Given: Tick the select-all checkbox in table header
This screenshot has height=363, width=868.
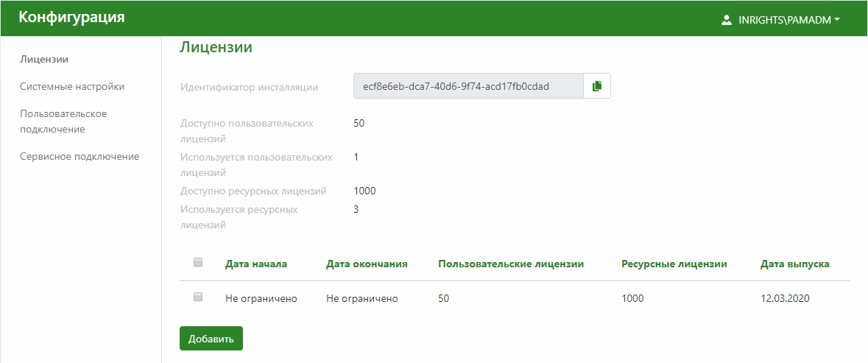Looking at the screenshot, I should (197, 262).
